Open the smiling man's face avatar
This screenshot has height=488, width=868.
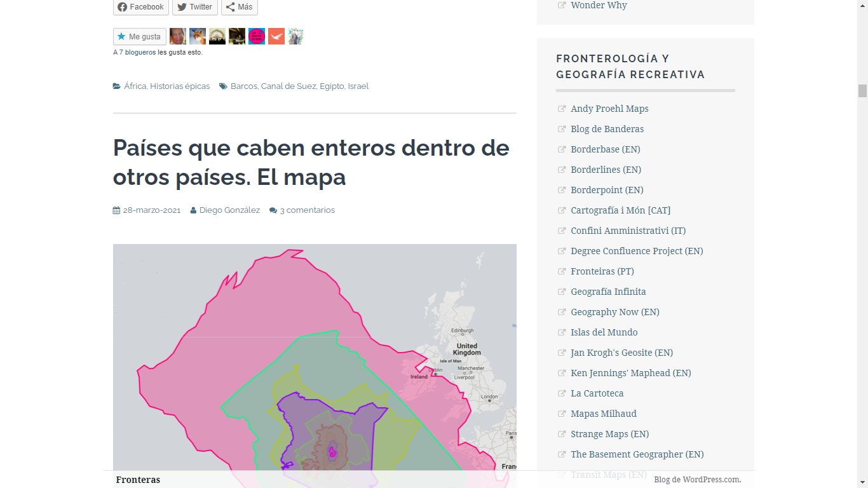click(x=178, y=36)
